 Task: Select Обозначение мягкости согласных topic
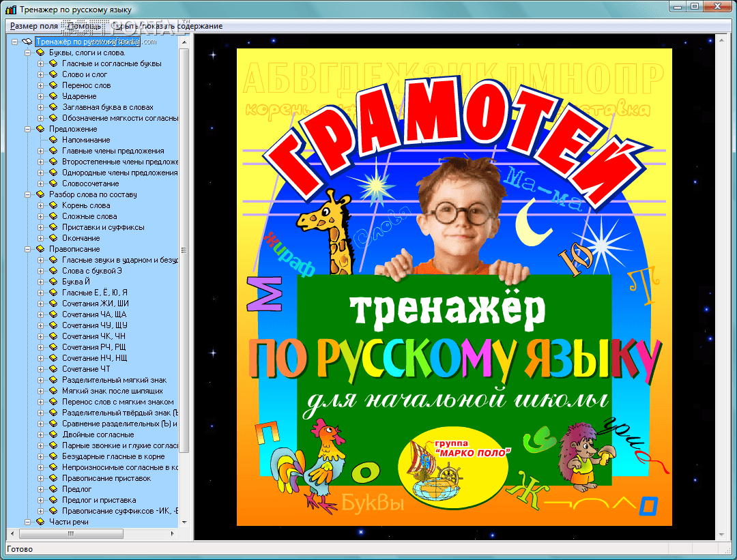pyautogui.click(x=120, y=118)
